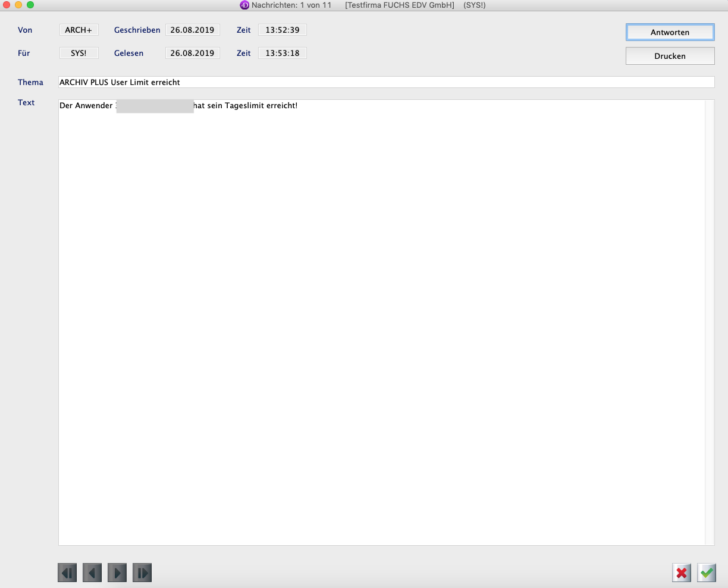Image resolution: width=728 pixels, height=588 pixels.
Task: Click the written time 13:52:39 field
Action: click(283, 30)
